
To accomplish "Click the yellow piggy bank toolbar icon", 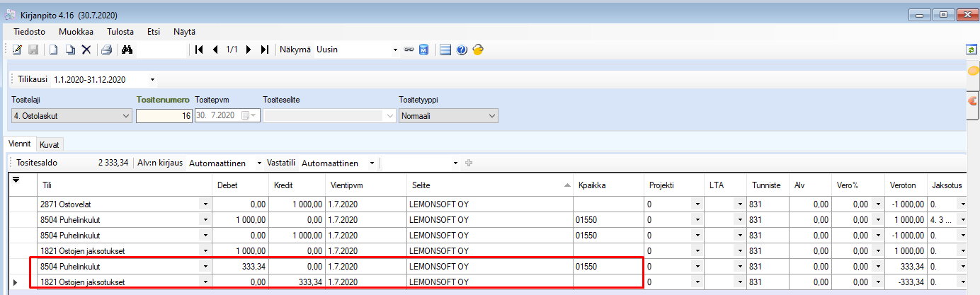I will pyautogui.click(x=478, y=50).
